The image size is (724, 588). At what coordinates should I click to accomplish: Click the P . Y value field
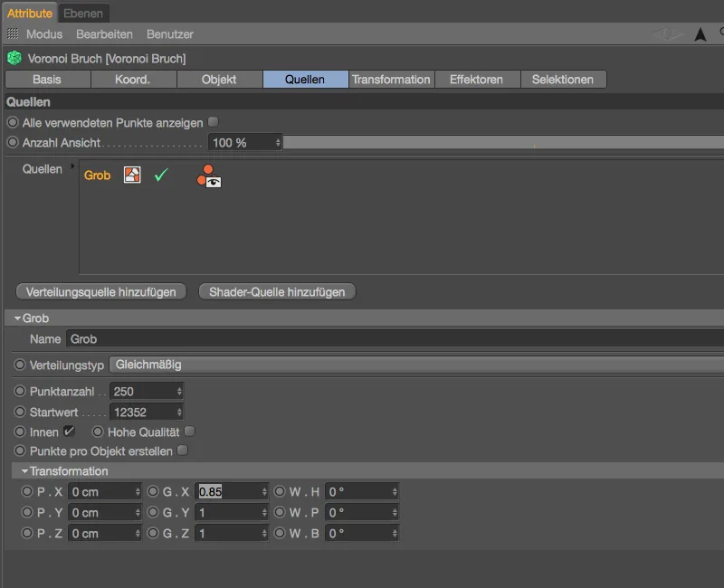tap(101, 512)
